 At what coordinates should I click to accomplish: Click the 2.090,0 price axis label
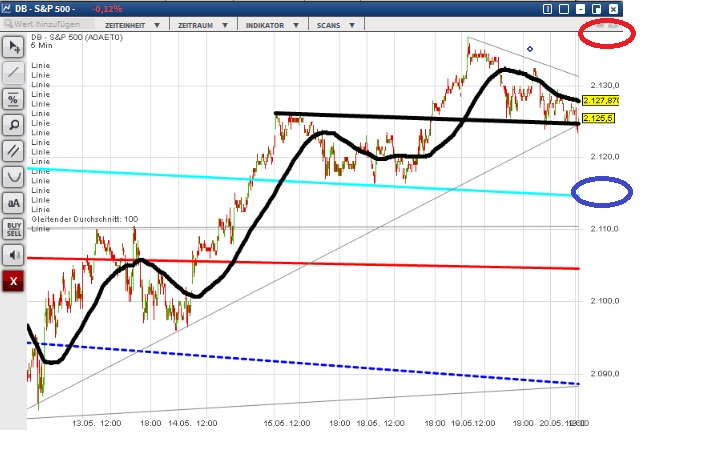605,374
